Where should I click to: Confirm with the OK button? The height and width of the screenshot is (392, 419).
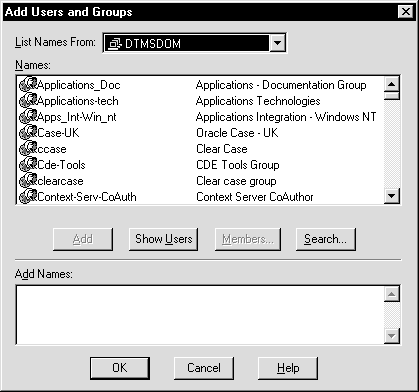click(120, 368)
